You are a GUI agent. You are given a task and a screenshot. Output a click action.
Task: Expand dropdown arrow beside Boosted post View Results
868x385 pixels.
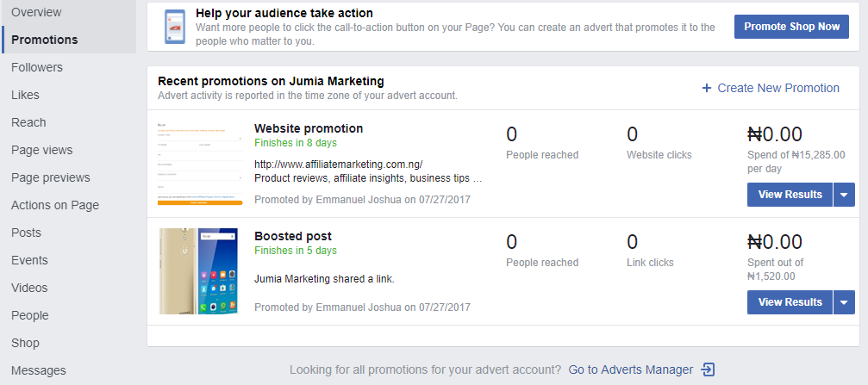click(x=844, y=302)
